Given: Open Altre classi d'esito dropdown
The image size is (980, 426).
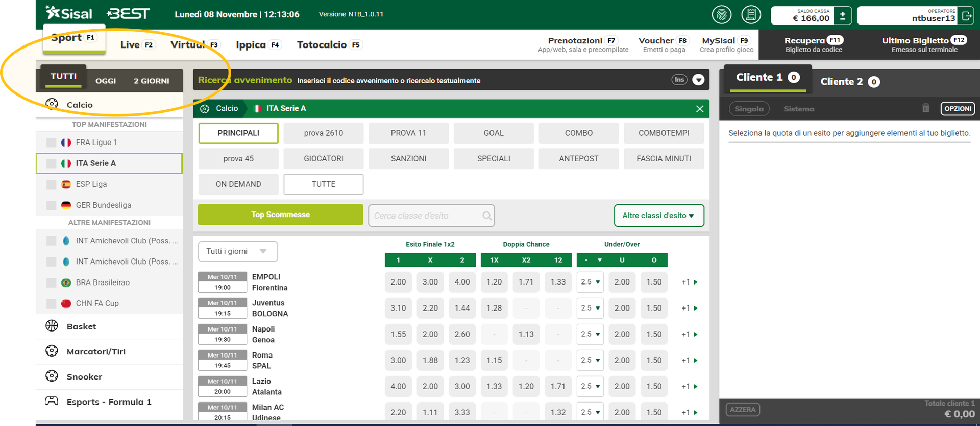Looking at the screenshot, I should click(x=659, y=216).
